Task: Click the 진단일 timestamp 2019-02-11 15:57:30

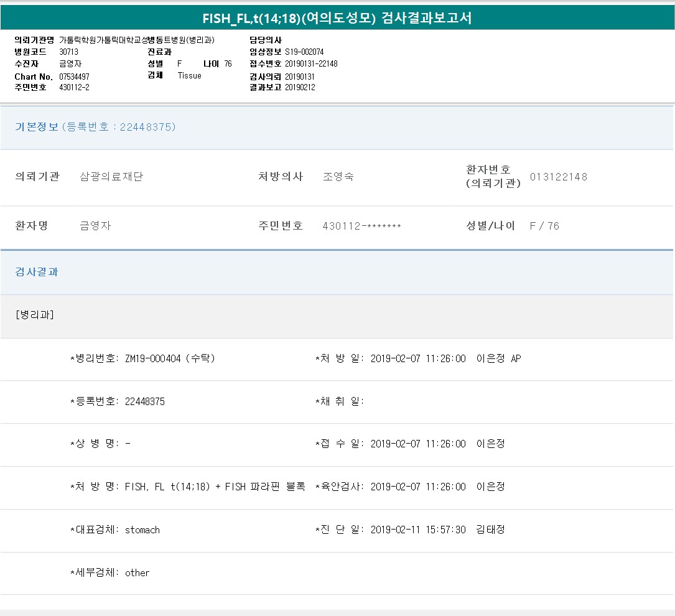Action: 417,530
